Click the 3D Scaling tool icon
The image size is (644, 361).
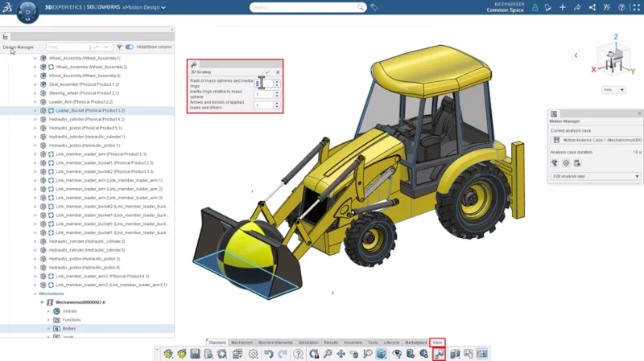coord(439,354)
